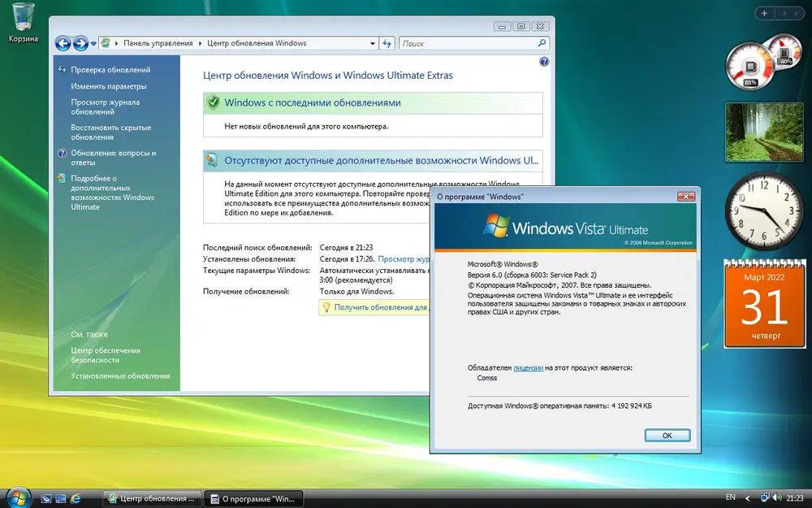Click 'Получить обновления для' yellow tip link
812x508 pixels.
381,307
